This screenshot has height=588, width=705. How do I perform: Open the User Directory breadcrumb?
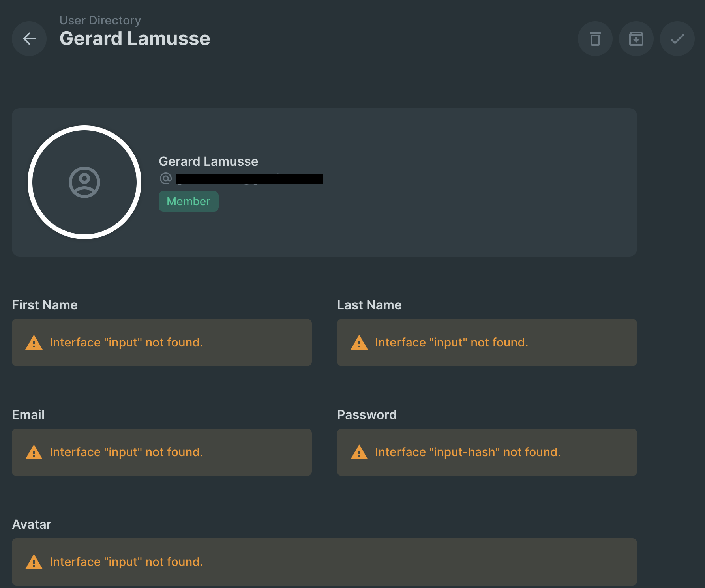point(100,20)
